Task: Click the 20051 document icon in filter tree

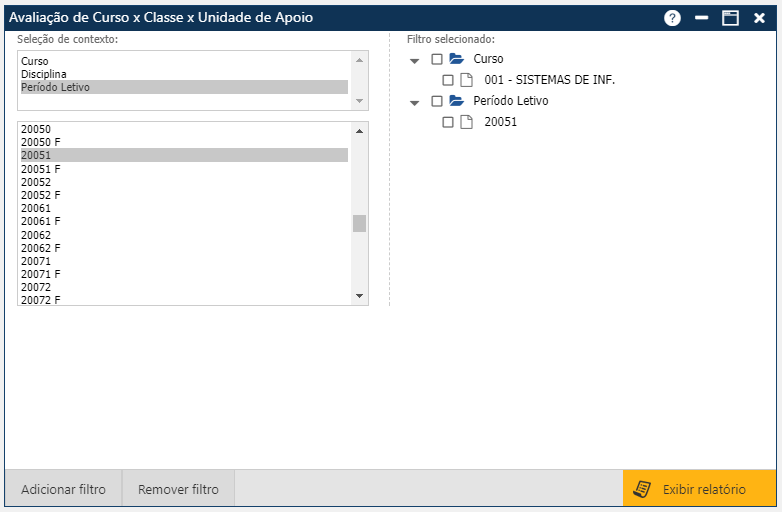Action: click(466, 122)
